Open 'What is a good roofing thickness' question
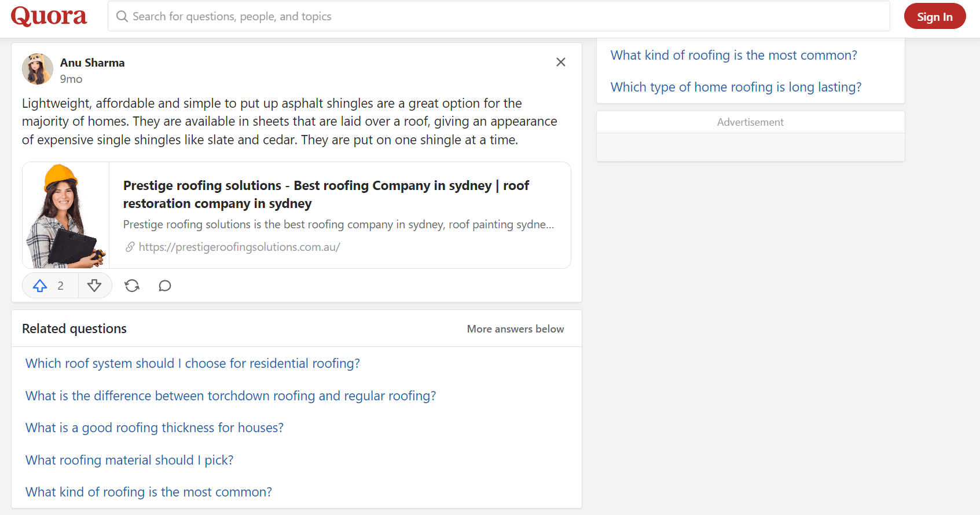Viewport: 980px width, 515px height. [x=155, y=428]
